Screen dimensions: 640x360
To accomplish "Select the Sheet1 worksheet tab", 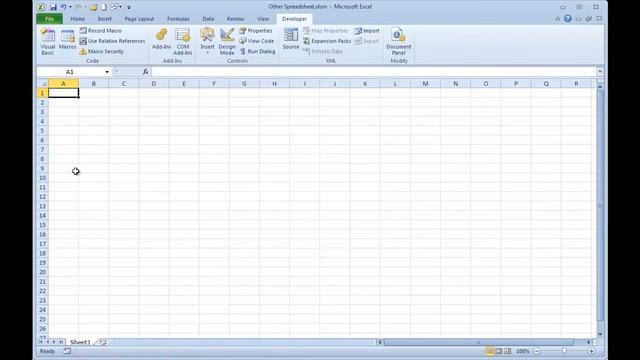I will coord(80,342).
